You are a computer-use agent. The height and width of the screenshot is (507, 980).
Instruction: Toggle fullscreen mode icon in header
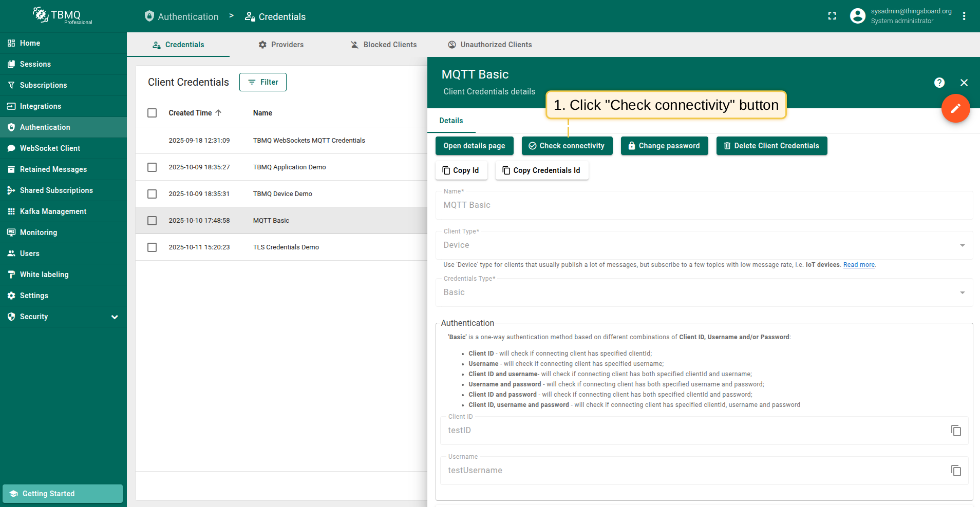pyautogui.click(x=832, y=16)
